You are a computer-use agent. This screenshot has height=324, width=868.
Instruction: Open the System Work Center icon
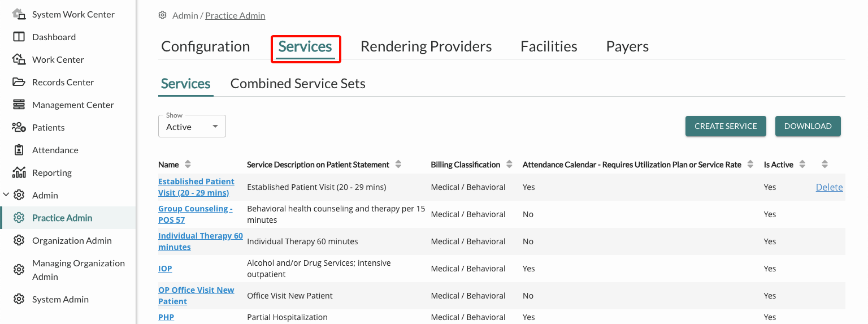tap(19, 14)
